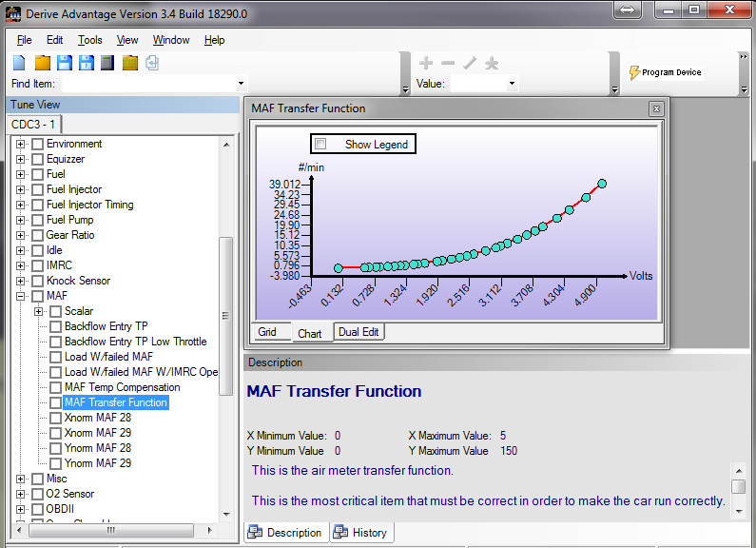Check the Environment tree checkbox
Viewport: 756px width, 548px height.
pyautogui.click(x=38, y=144)
